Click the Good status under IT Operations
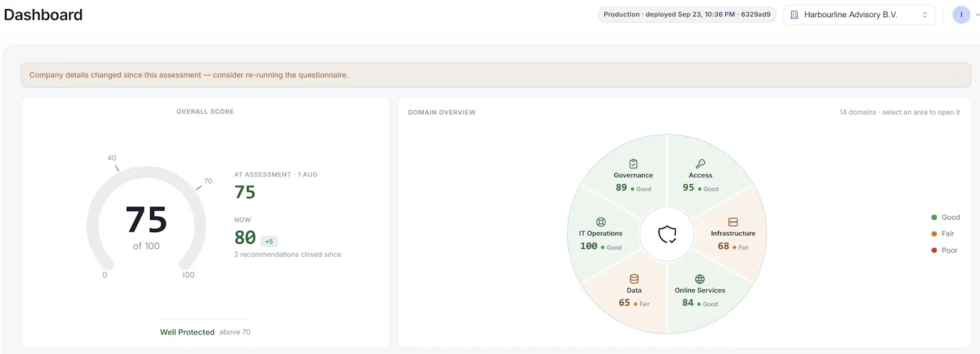The height and width of the screenshot is (354, 980). pyautogui.click(x=614, y=247)
